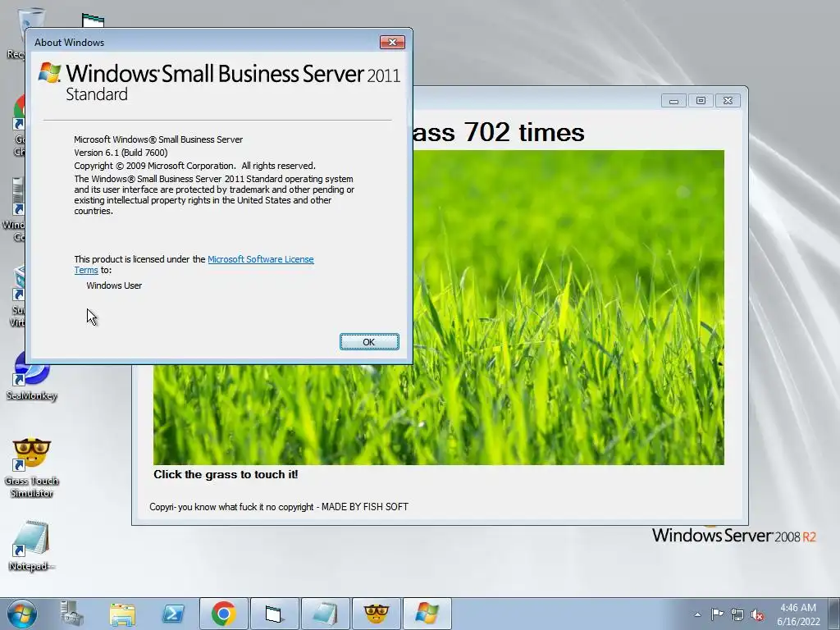Viewport: 840px width, 630px height.
Task: Open Windows Explorer folder icon in taskbar
Action: [122, 614]
